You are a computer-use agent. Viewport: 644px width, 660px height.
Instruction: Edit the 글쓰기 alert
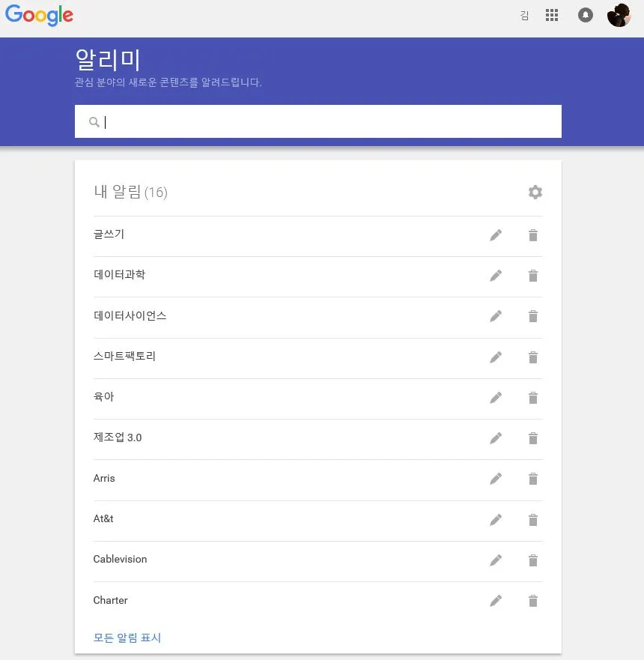point(496,235)
